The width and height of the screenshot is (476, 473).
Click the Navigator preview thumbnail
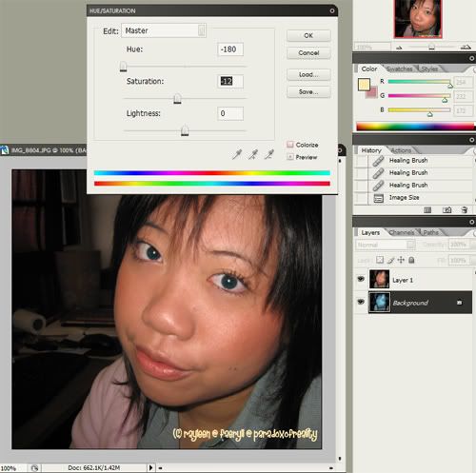click(418, 18)
